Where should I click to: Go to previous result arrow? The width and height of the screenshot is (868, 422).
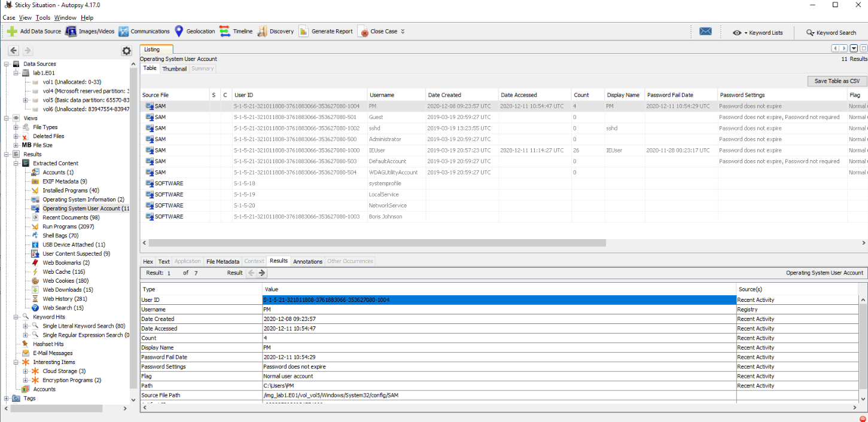(251, 273)
